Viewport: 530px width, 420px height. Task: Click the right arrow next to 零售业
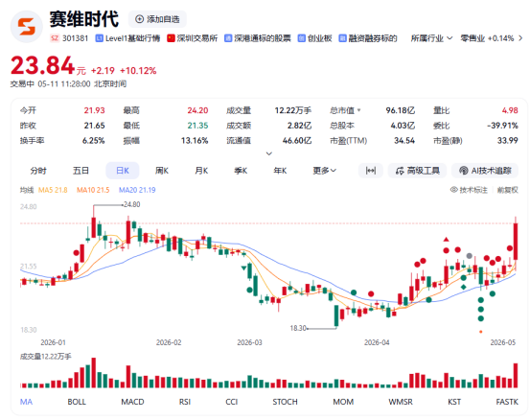(x=520, y=38)
